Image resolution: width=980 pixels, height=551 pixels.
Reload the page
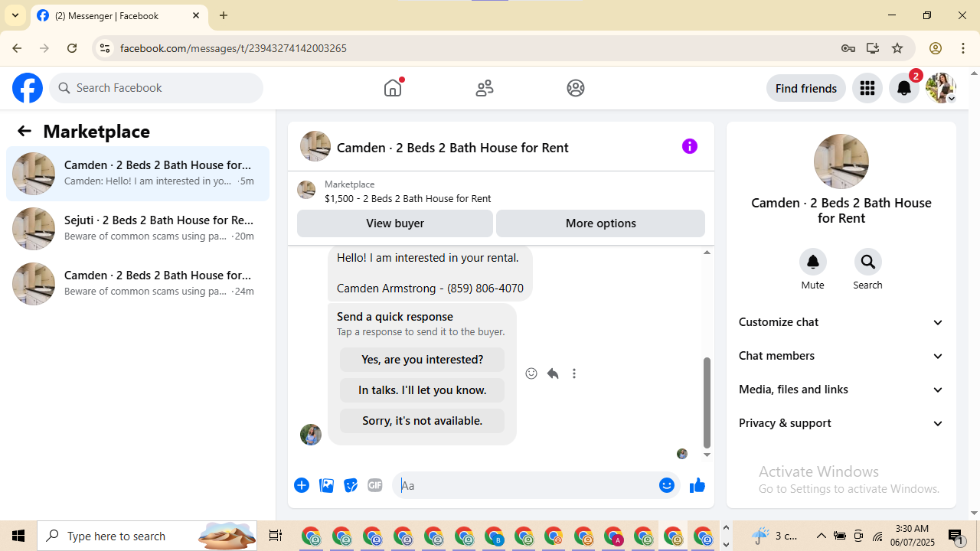click(72, 48)
